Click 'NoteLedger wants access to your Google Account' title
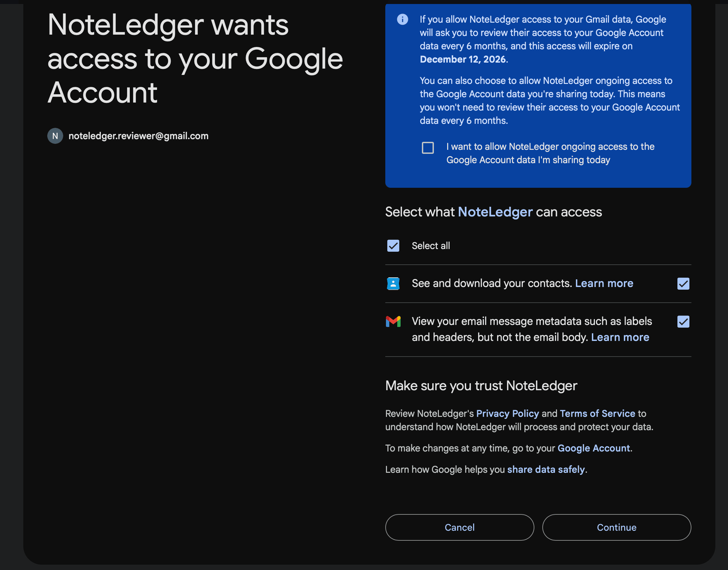728x570 pixels. 195,59
